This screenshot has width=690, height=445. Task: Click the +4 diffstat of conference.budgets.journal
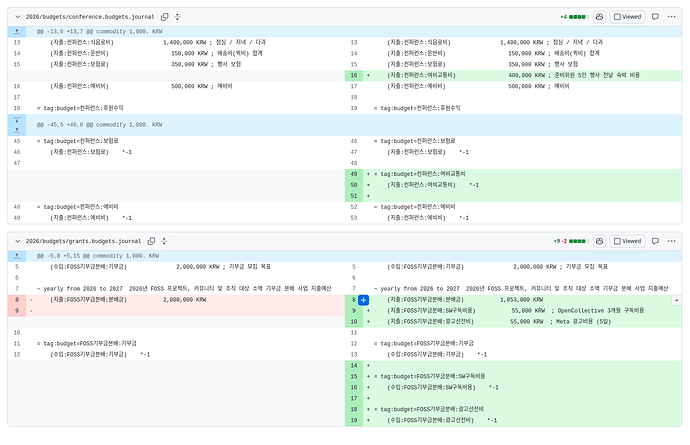pos(574,17)
